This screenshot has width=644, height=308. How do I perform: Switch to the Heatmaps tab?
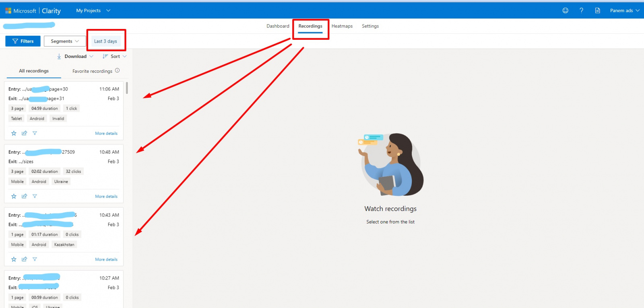(342, 26)
